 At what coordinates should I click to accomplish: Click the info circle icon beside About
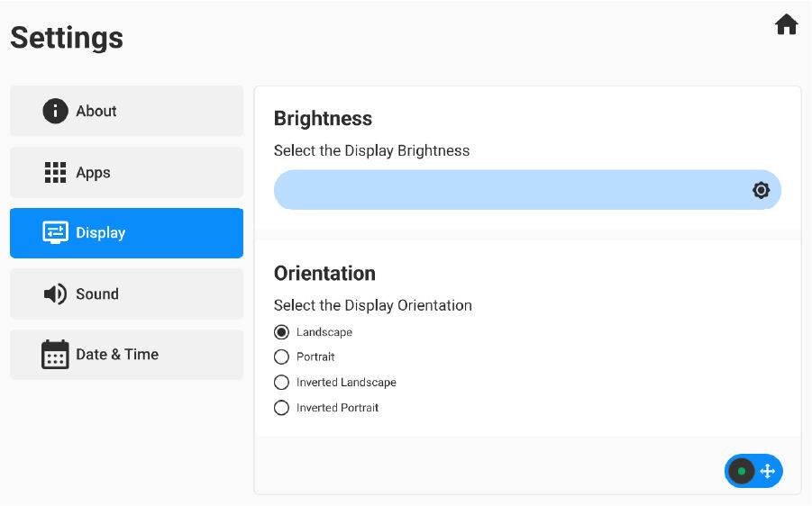point(55,111)
